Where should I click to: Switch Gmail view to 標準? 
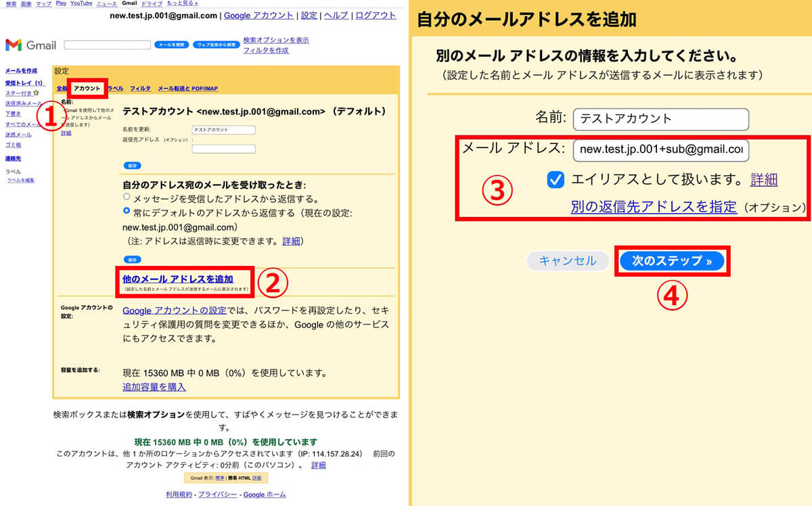point(220,478)
